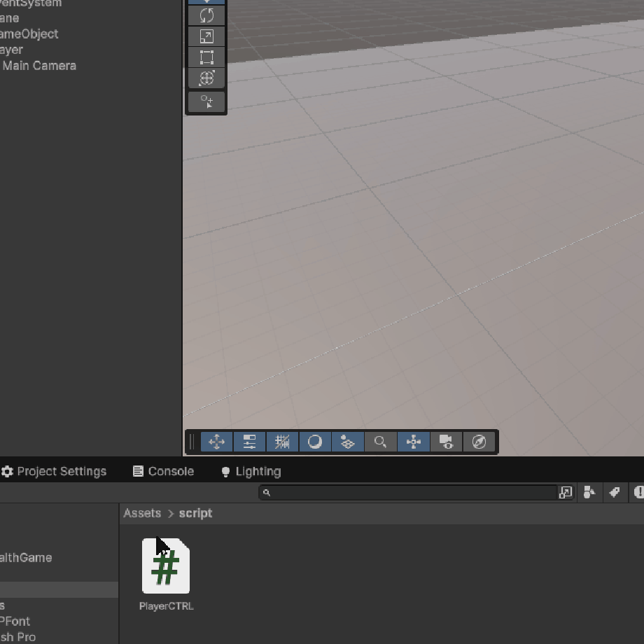
Task: Toggle the Cameras overlay icon
Action: (447, 442)
